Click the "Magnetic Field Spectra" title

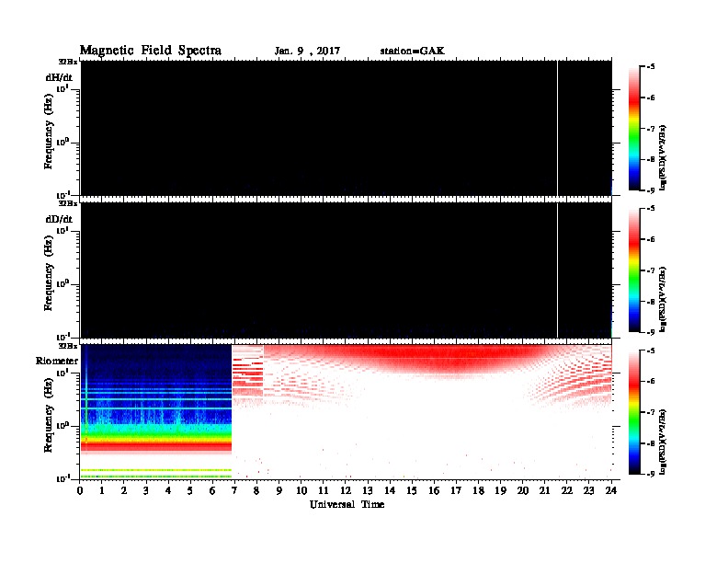pos(151,51)
